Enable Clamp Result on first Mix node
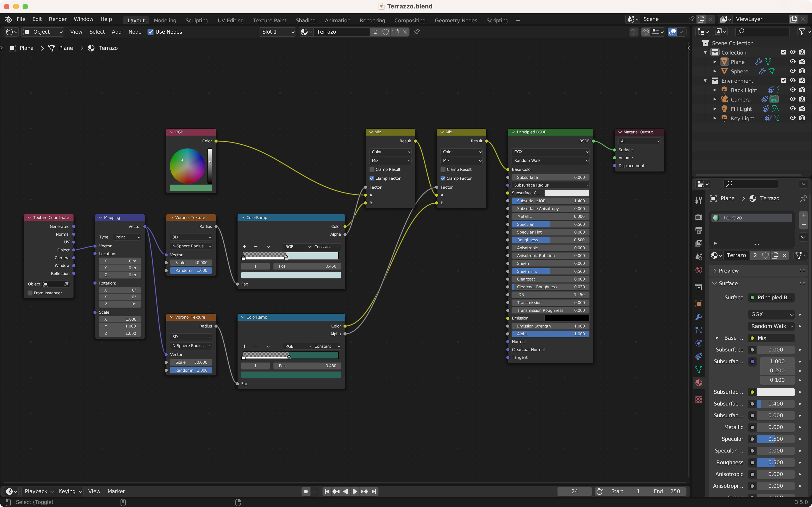Viewport: 812px width, 507px height. 372,169
